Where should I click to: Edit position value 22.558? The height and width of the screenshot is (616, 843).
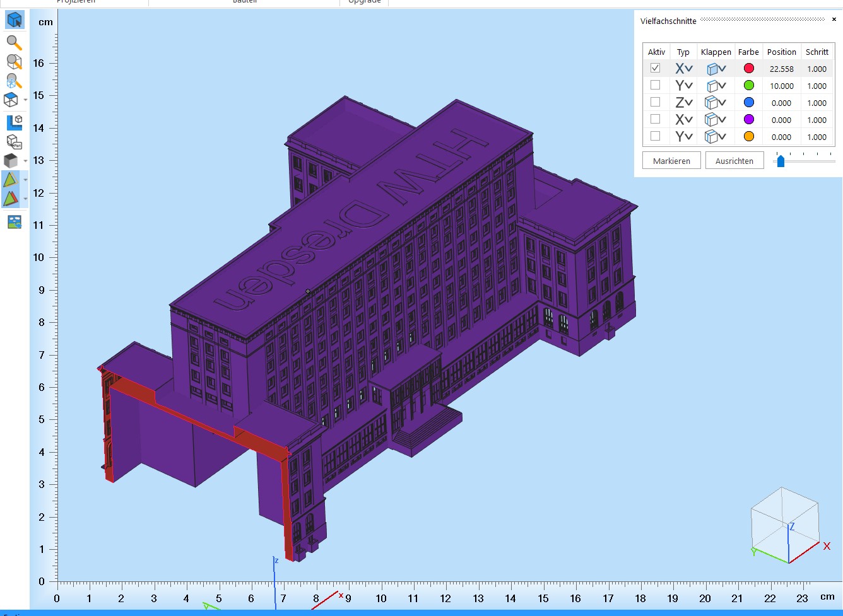(x=782, y=69)
